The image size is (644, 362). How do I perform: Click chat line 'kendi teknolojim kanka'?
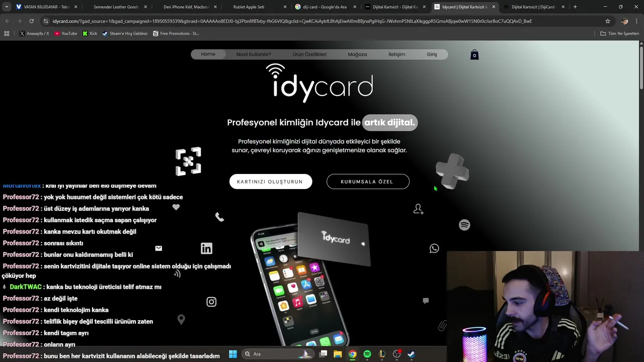pyautogui.click(x=55, y=310)
